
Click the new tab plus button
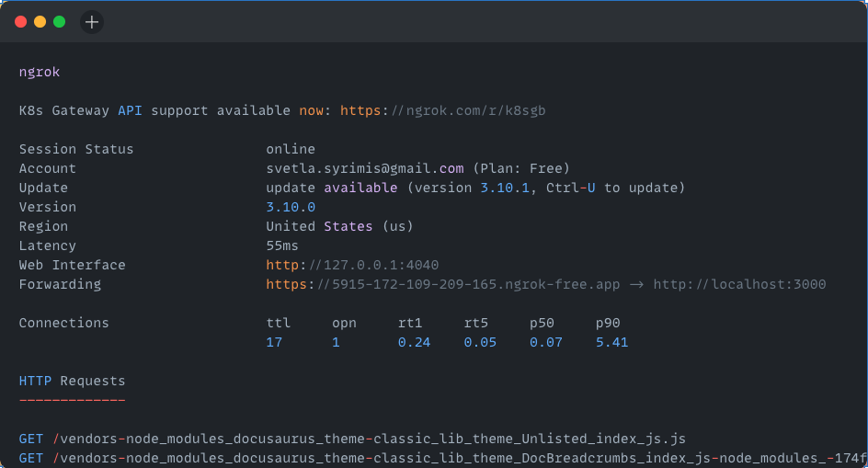click(92, 22)
